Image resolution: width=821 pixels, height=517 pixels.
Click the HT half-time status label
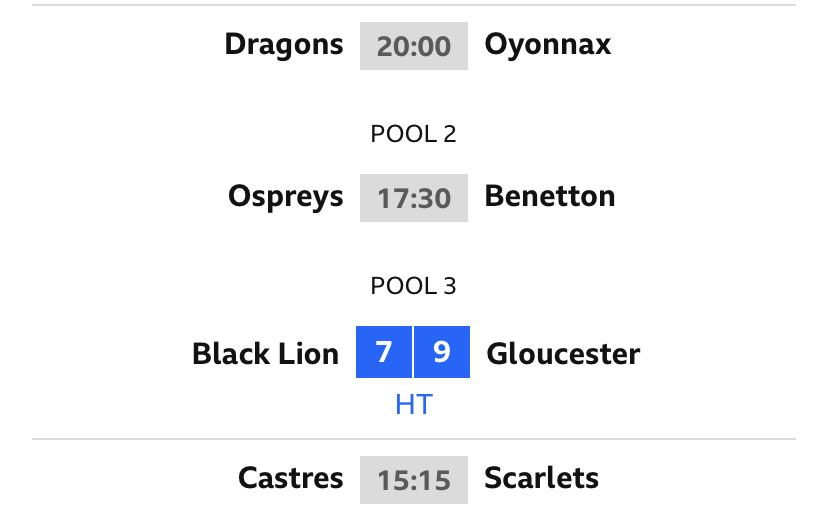(x=414, y=404)
